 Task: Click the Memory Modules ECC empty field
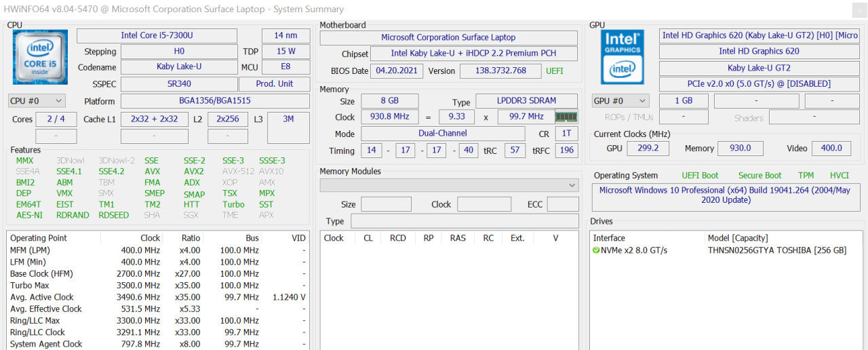(x=563, y=204)
